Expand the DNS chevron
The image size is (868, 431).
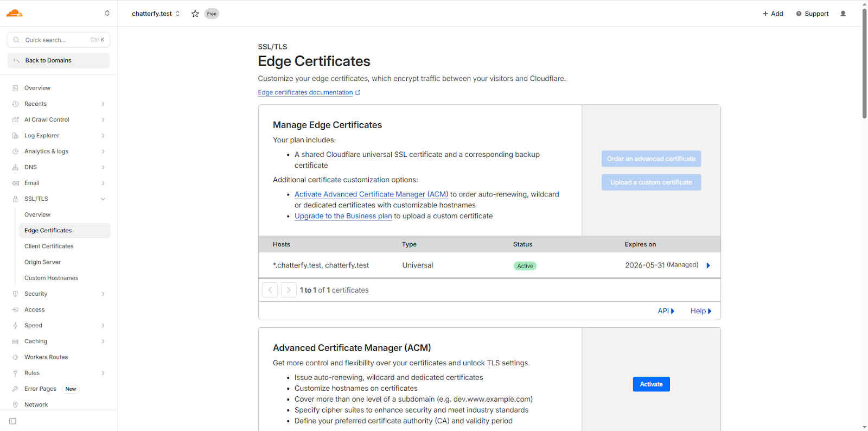(x=103, y=167)
